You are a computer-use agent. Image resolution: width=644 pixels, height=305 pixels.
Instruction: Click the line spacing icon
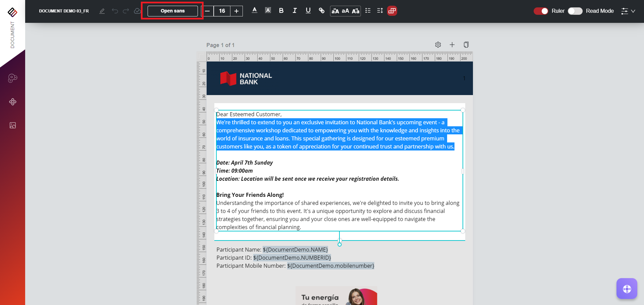tap(380, 11)
